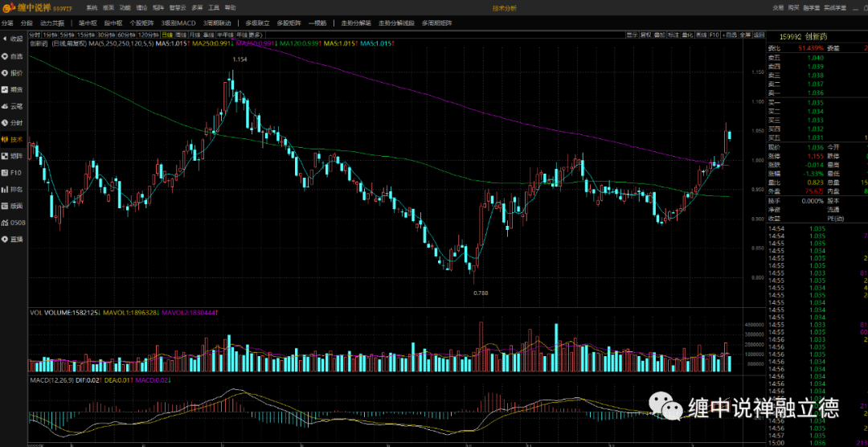Screen dimensions: 868x447
Task: Select 动力共振 in the toolbar
Action: (x=52, y=23)
